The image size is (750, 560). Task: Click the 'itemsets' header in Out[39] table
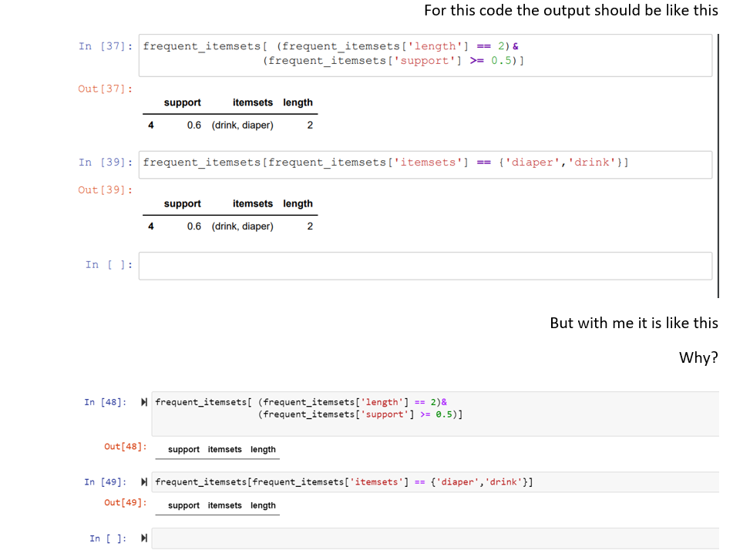click(253, 204)
